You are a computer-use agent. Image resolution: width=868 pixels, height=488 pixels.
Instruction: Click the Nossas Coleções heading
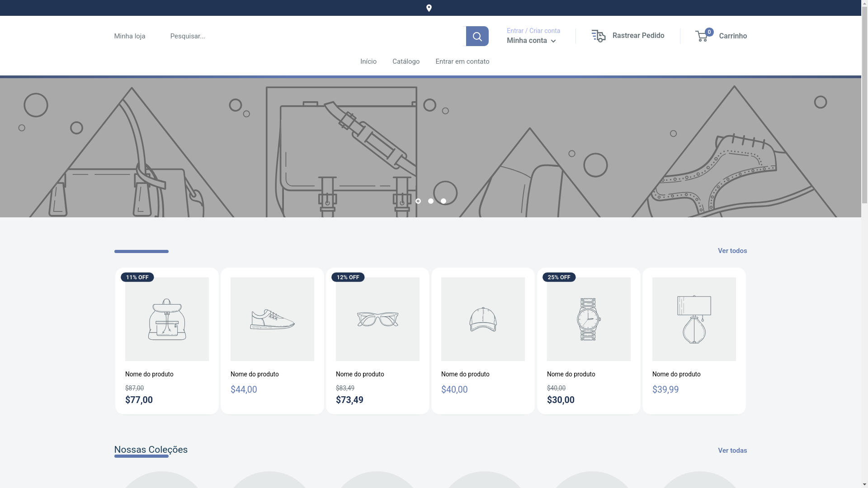click(x=151, y=450)
